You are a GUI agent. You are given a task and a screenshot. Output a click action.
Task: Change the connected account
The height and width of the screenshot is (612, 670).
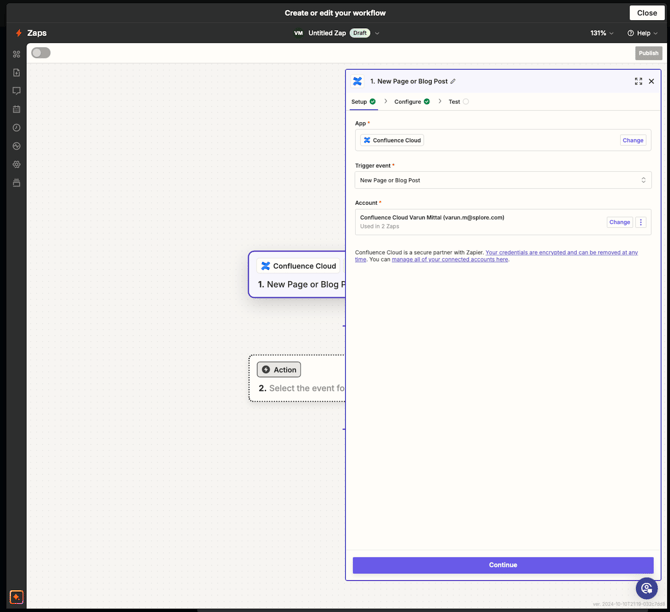pyautogui.click(x=620, y=222)
